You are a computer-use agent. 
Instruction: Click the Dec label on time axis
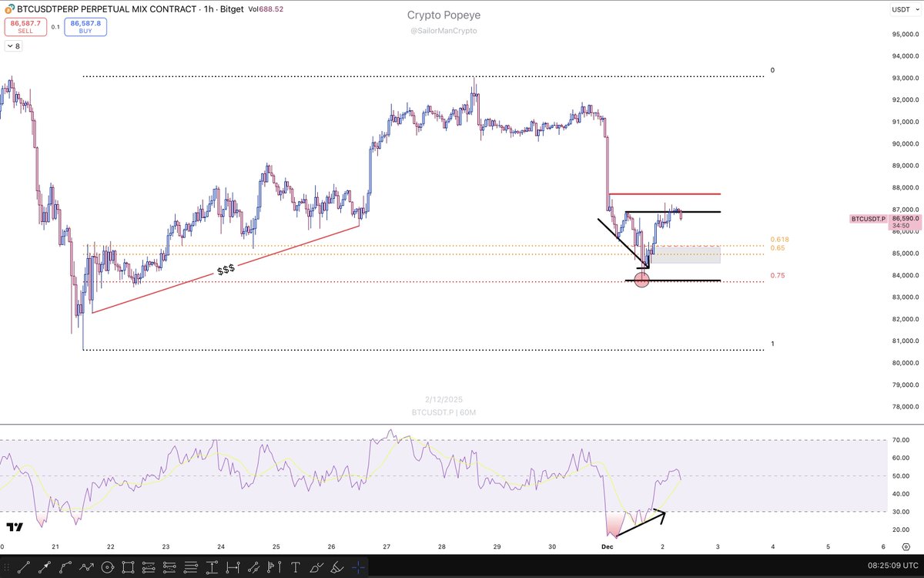[608, 546]
